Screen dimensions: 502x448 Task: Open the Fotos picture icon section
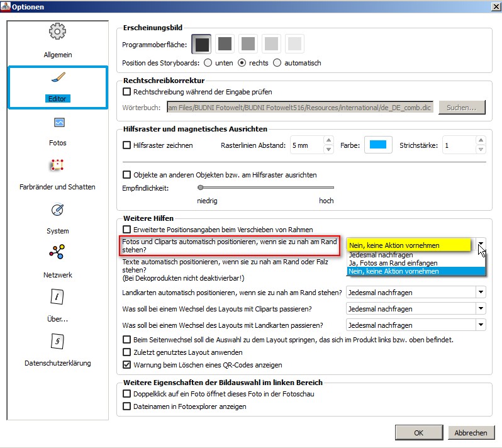pos(59,123)
